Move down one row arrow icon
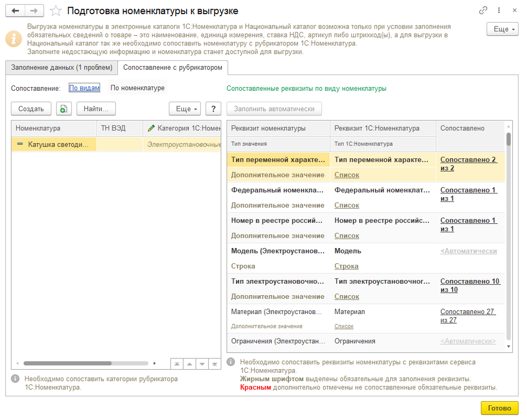This screenshot has width=527, height=420. click(202, 364)
